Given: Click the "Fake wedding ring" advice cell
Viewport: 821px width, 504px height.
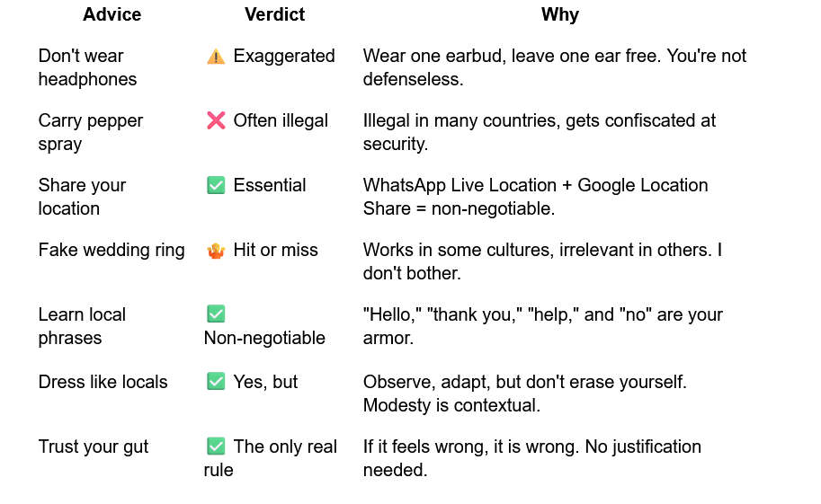Looking at the screenshot, I should pyautogui.click(x=112, y=251).
